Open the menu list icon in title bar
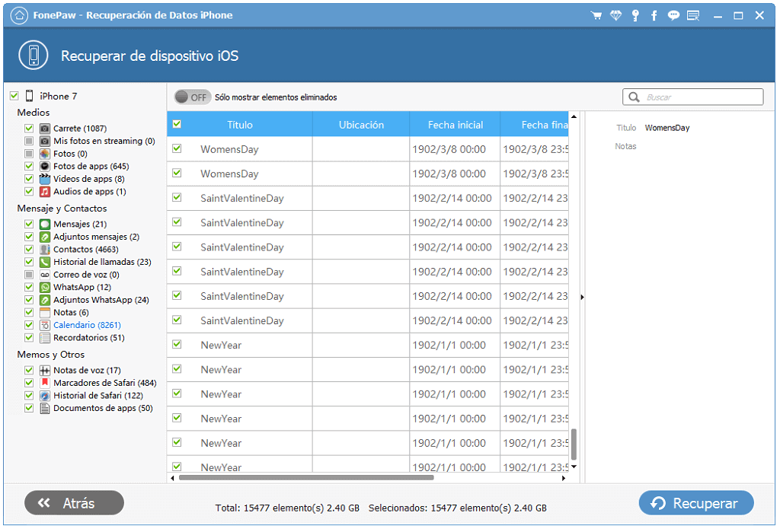The image size is (780, 532). pyautogui.click(x=693, y=15)
